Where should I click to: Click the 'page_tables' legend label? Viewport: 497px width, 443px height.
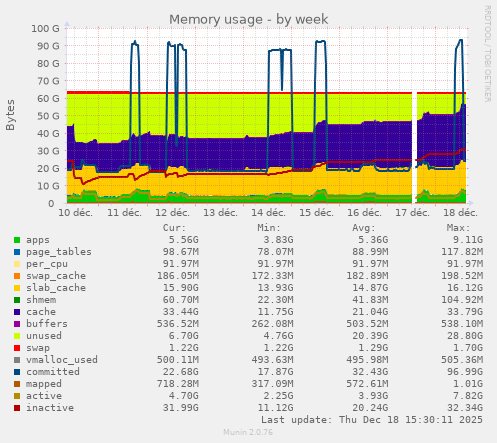tap(59, 252)
